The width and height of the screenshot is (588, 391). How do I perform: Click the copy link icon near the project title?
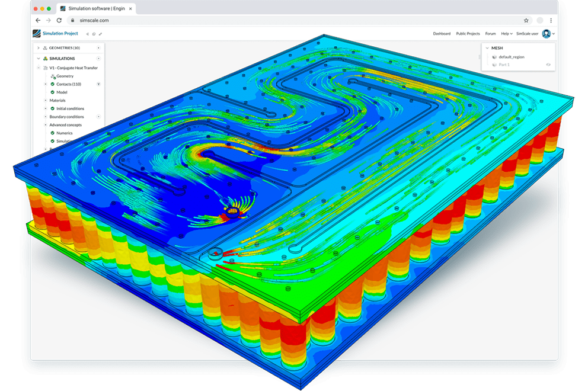(100, 34)
